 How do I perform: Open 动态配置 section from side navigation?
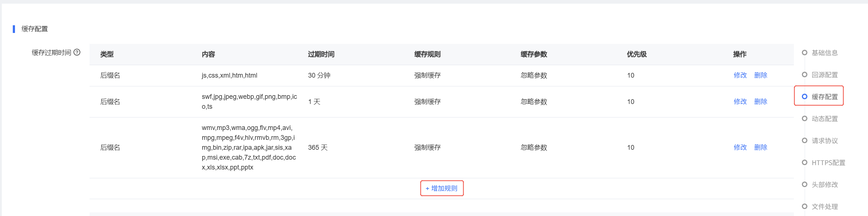(825, 119)
